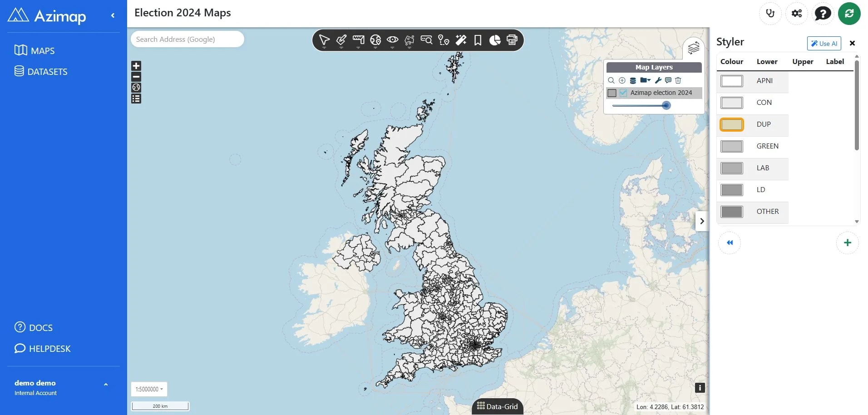This screenshot has width=868, height=415.
Task: Open the DATASETS sidebar menu item
Action: pyautogui.click(x=41, y=72)
